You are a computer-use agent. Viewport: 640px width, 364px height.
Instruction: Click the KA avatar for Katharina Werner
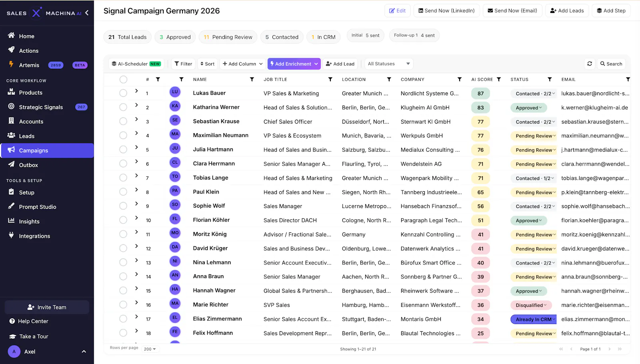[175, 106]
